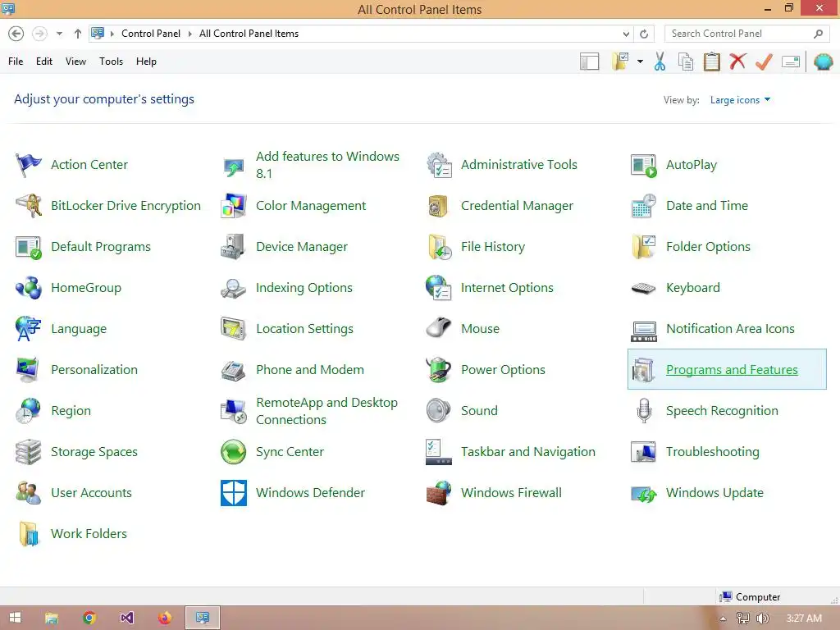Open the View by Large icons dropdown

click(x=740, y=100)
